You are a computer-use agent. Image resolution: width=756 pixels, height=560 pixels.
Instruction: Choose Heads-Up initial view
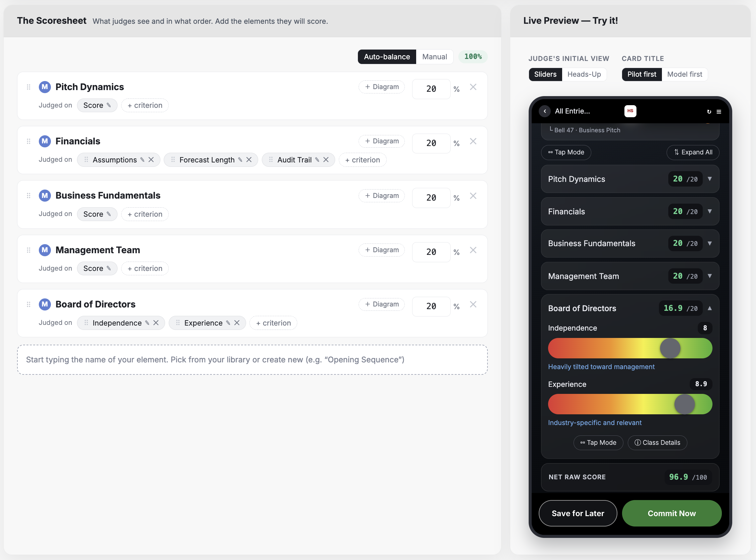(x=584, y=74)
